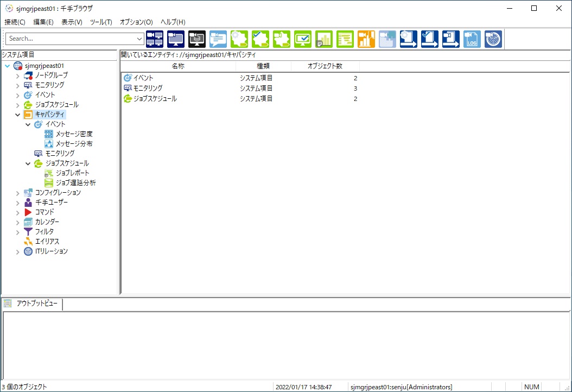Screen dimensions: 572x392
Task: Sort by the 名称 column header
Action: coord(178,66)
